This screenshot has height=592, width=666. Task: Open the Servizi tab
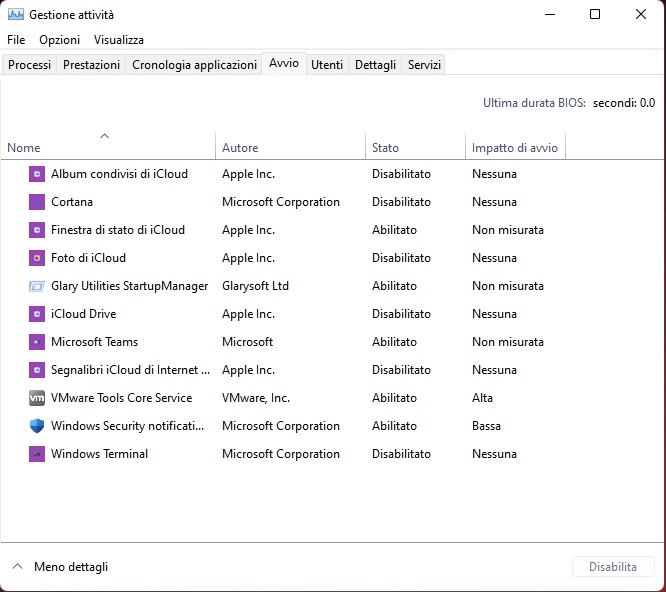[x=424, y=65]
